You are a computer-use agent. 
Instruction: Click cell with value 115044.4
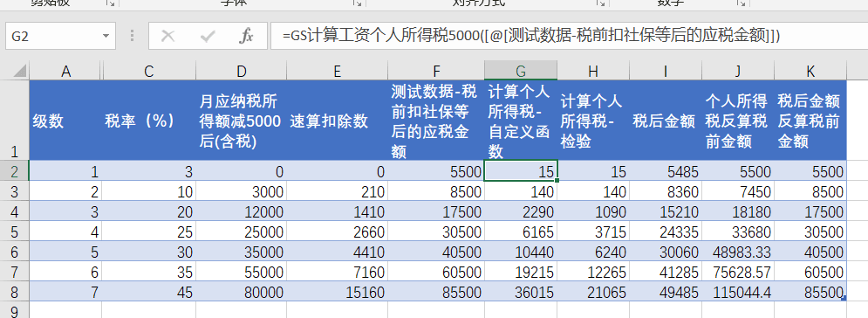[738, 292]
